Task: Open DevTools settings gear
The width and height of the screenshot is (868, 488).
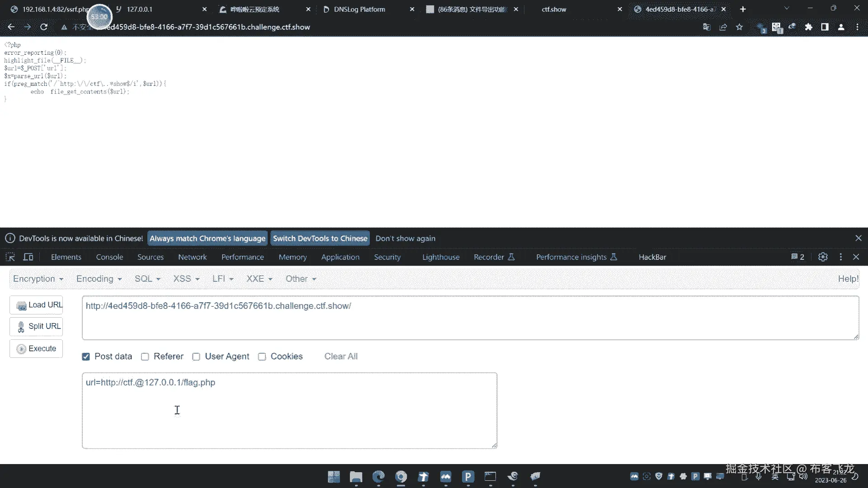Action: [x=822, y=257]
